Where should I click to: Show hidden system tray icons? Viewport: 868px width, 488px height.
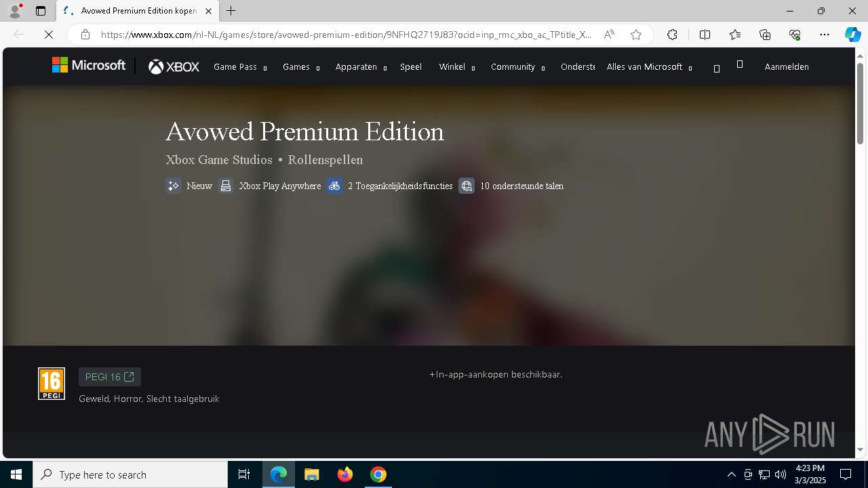pyautogui.click(x=731, y=474)
